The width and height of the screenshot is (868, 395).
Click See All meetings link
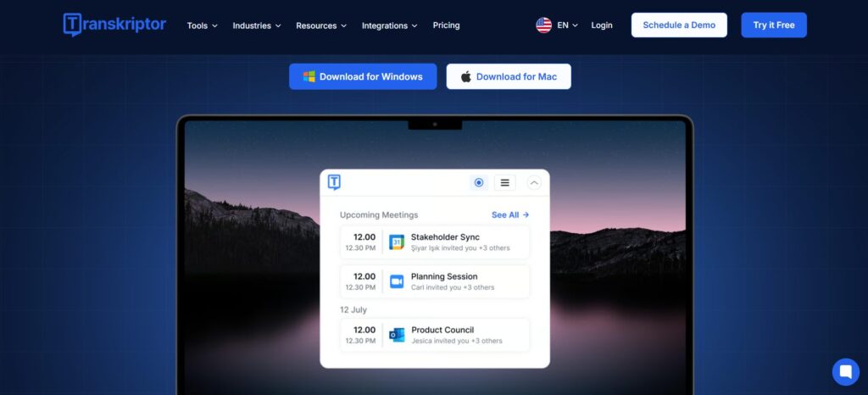510,214
